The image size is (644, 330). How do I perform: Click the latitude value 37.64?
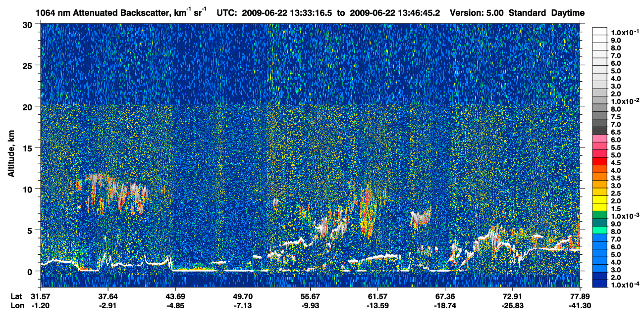(108, 296)
